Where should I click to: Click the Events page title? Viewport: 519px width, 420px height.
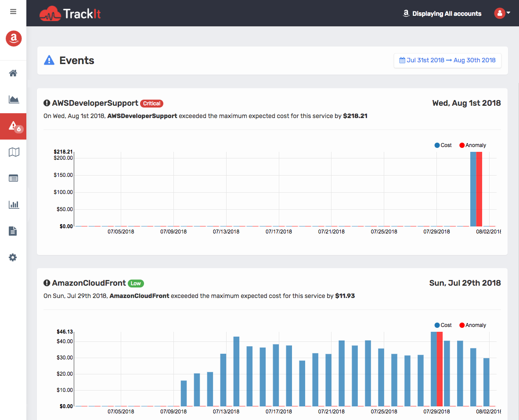77,61
